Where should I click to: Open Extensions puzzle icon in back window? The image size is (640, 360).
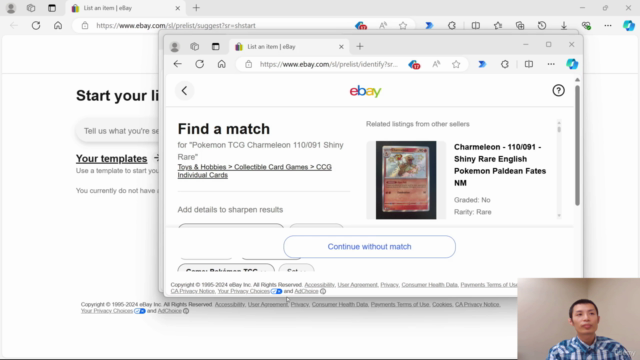tap(452, 25)
